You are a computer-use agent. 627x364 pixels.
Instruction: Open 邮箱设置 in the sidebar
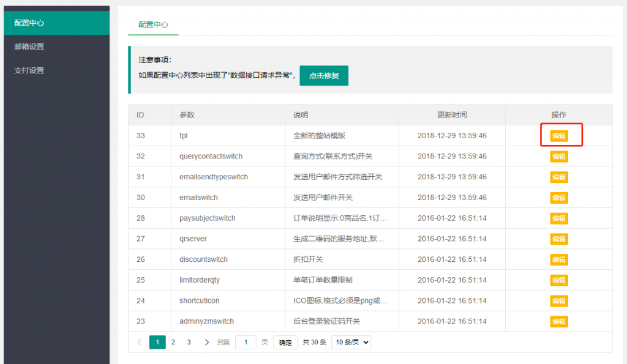(x=29, y=46)
